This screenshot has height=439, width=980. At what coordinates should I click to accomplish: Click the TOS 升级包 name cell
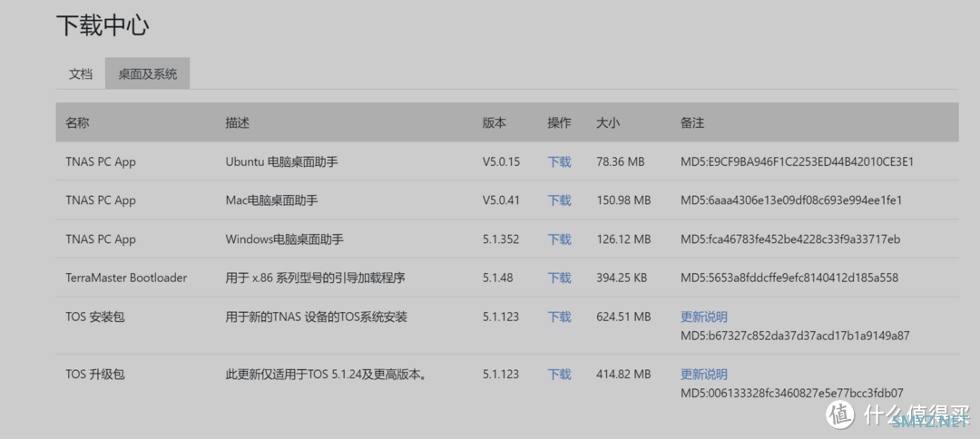point(95,374)
